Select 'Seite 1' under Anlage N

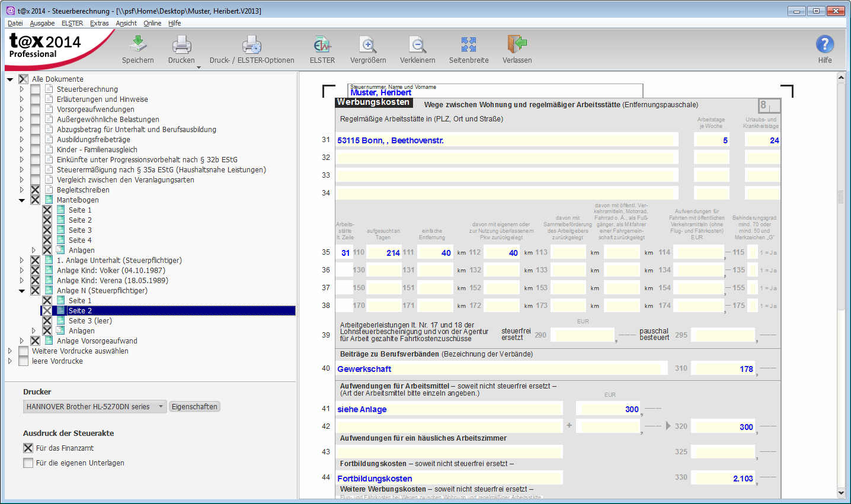(x=80, y=301)
